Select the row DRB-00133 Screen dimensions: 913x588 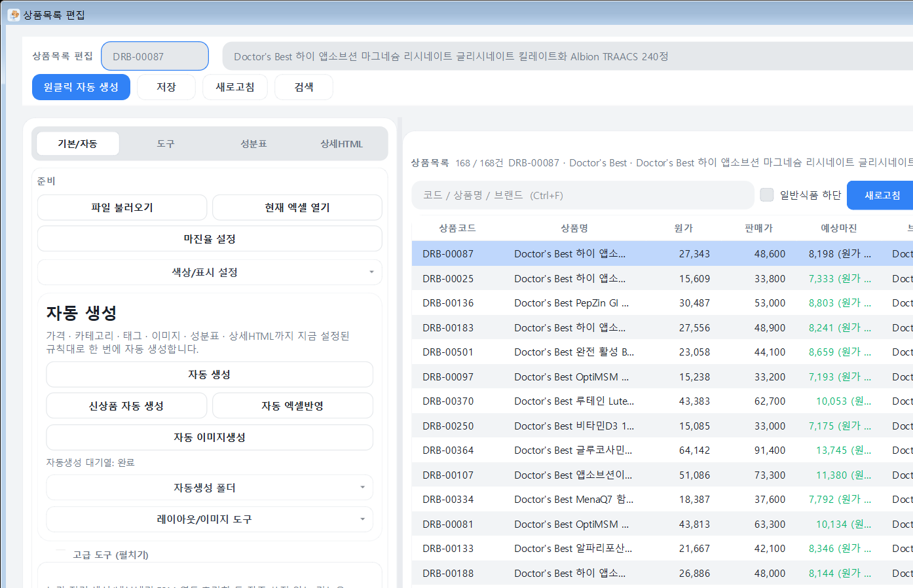[x=662, y=549]
